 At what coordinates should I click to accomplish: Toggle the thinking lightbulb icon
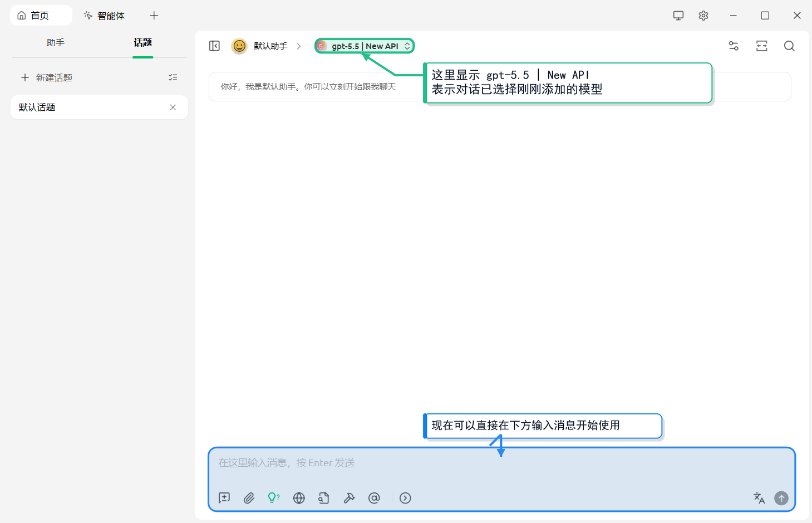click(274, 498)
